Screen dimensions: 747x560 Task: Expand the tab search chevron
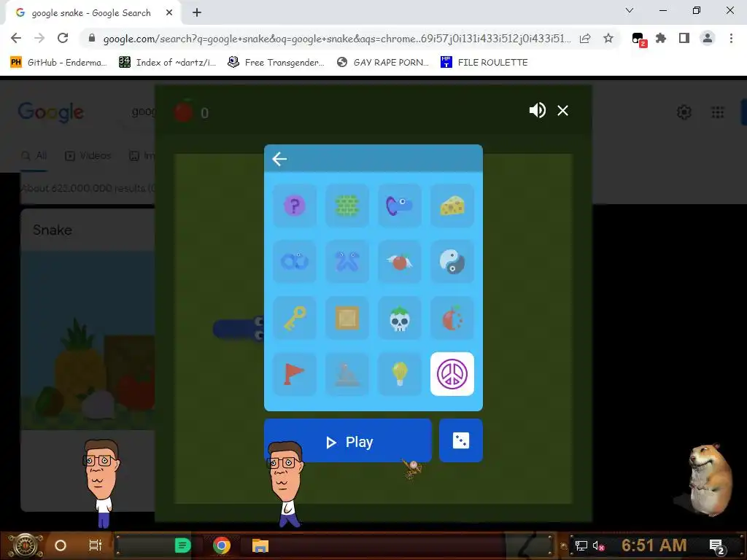630,10
